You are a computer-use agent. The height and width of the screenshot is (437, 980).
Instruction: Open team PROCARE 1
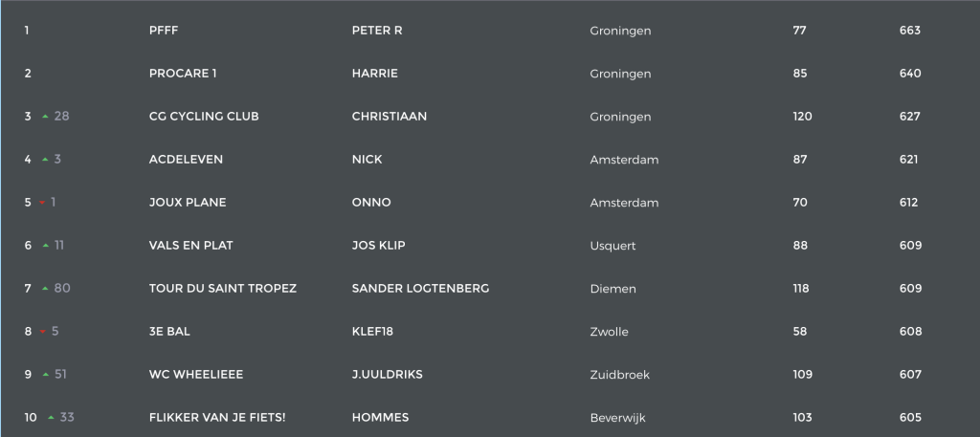pos(183,74)
